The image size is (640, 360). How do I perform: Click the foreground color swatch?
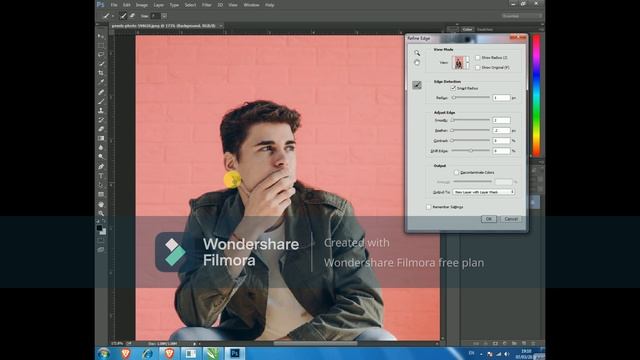click(x=99, y=228)
